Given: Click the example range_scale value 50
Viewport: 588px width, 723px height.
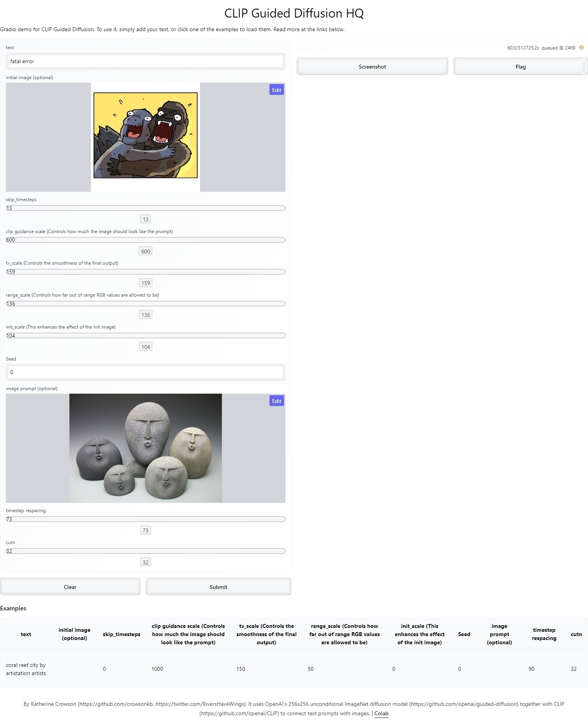Looking at the screenshot, I should pos(311,669).
